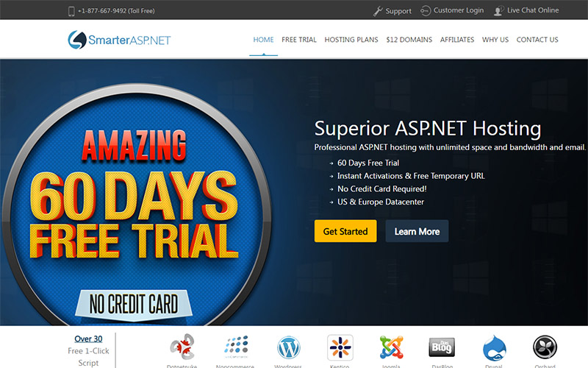Click the 60 Days Free Trial banner
Viewport: 588px width, 368px height.
[x=136, y=205]
